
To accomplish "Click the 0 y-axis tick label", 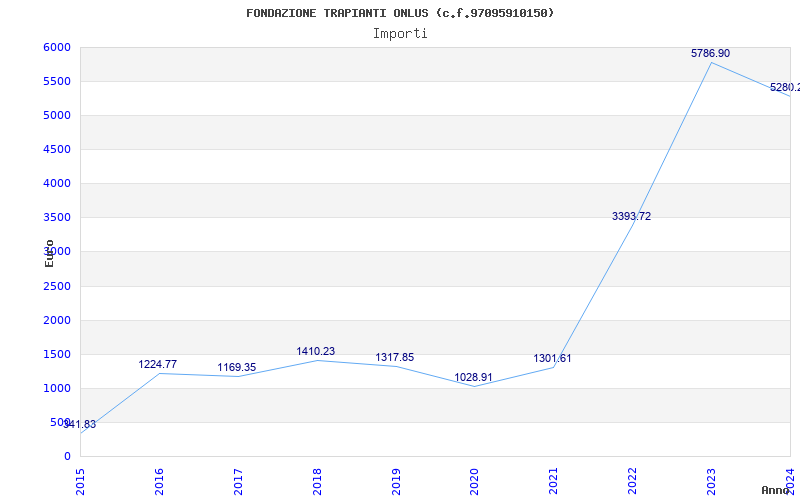I will [67, 457].
